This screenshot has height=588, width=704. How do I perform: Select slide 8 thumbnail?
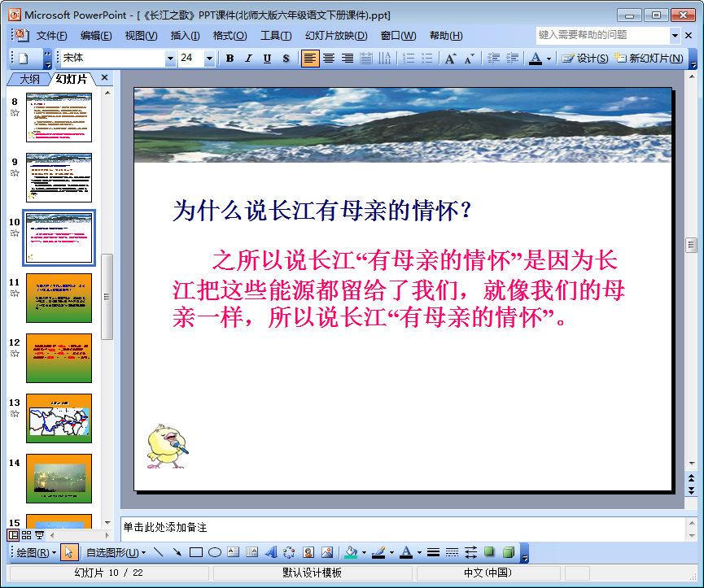(x=59, y=117)
